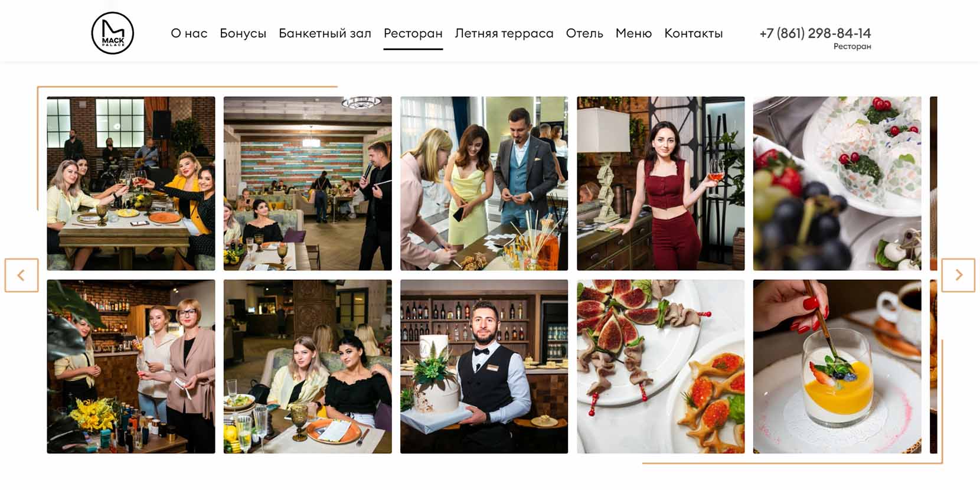Open the Контакты page
The height and width of the screenshot is (490, 980).
[x=693, y=33]
